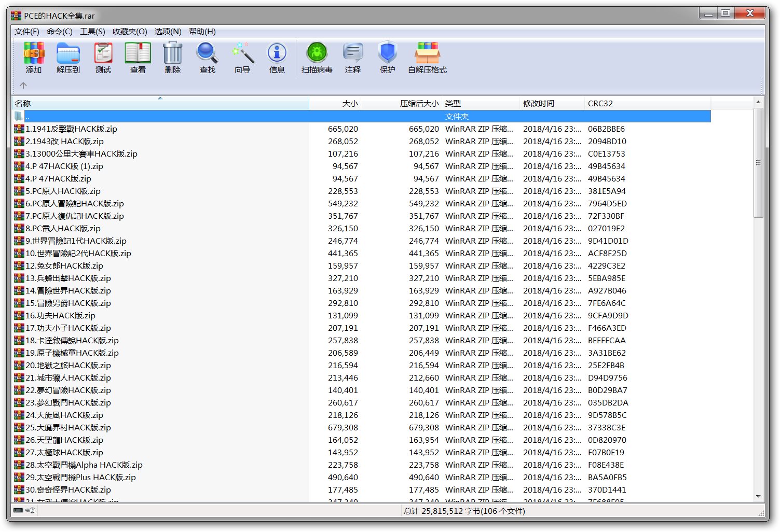Select 27.太極球HACK版.zip
Screen dimensions: 780x532
[64, 452]
